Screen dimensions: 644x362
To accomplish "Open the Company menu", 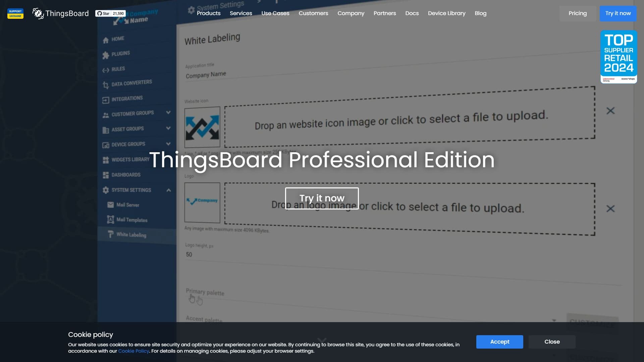I will [x=351, y=13].
